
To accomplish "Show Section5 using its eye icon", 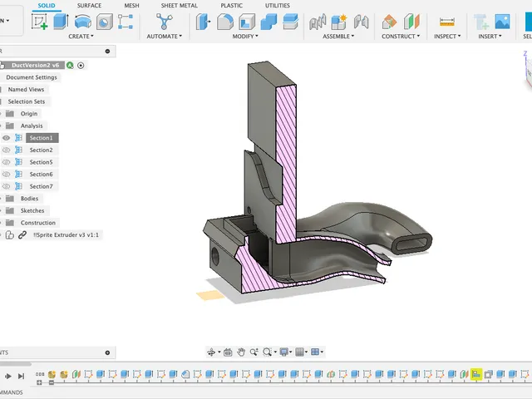I will coord(6,162).
